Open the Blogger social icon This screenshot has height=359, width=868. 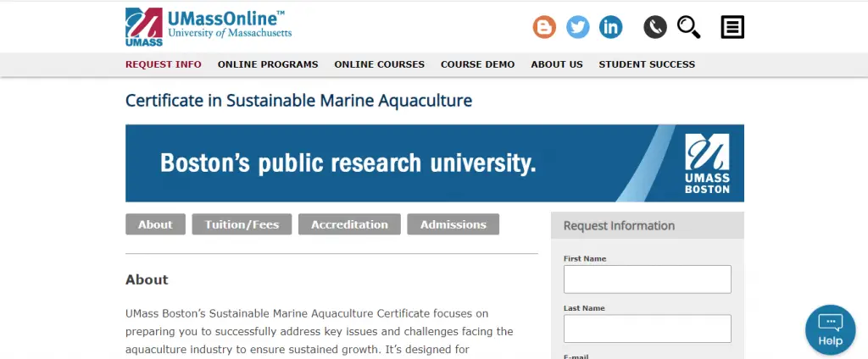point(544,27)
